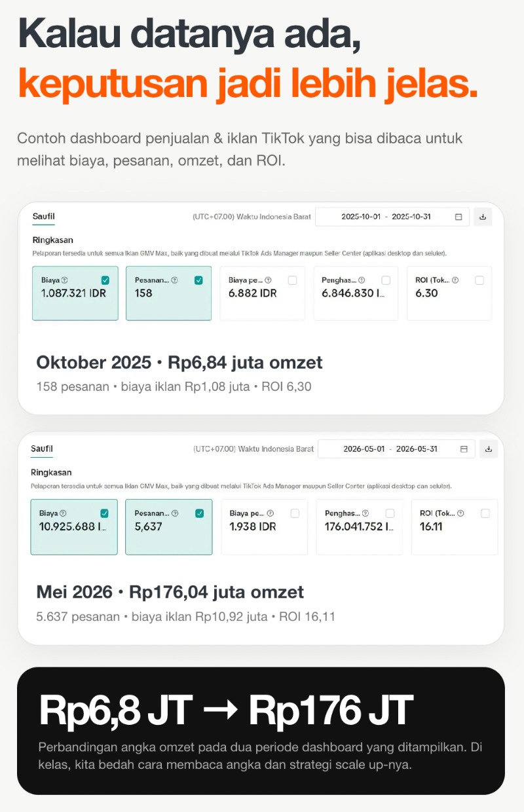Click the download icon in the October dashboard

coord(483,217)
